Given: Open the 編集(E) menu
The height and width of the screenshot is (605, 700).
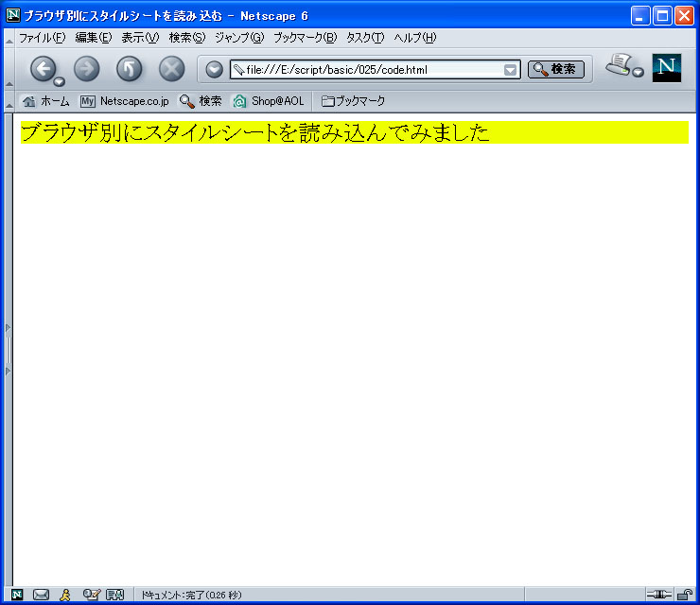Looking at the screenshot, I should click(x=94, y=38).
